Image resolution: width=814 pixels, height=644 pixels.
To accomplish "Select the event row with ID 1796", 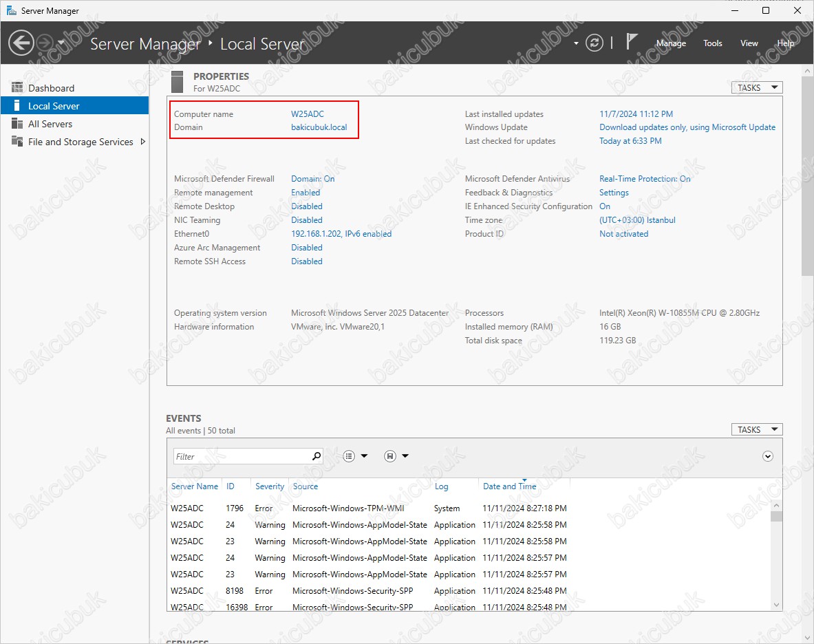I will [369, 508].
